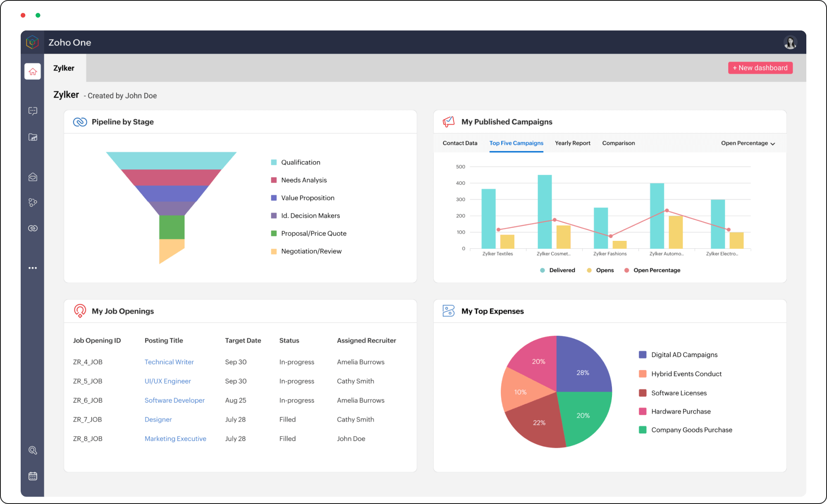Image resolution: width=827 pixels, height=504 pixels.
Task: Open the Software Developer job link
Action: (174, 400)
